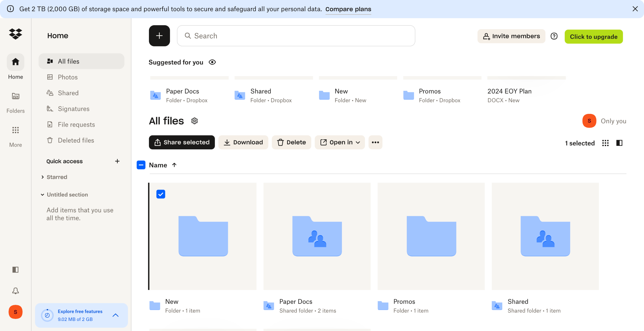644x331 pixels.
Task: Switch to grid view icon
Action: click(x=605, y=143)
